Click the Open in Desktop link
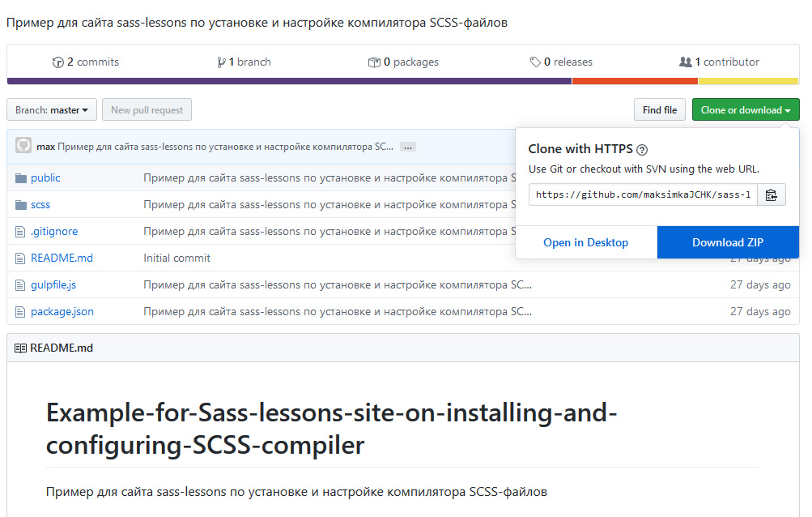The image size is (812, 517). click(x=585, y=242)
